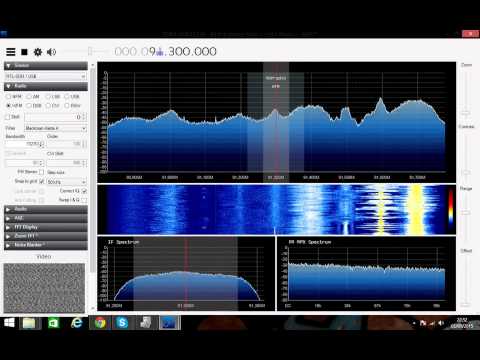Click the system tray volume icon
Screen dimensions: 480x360
[441, 323]
